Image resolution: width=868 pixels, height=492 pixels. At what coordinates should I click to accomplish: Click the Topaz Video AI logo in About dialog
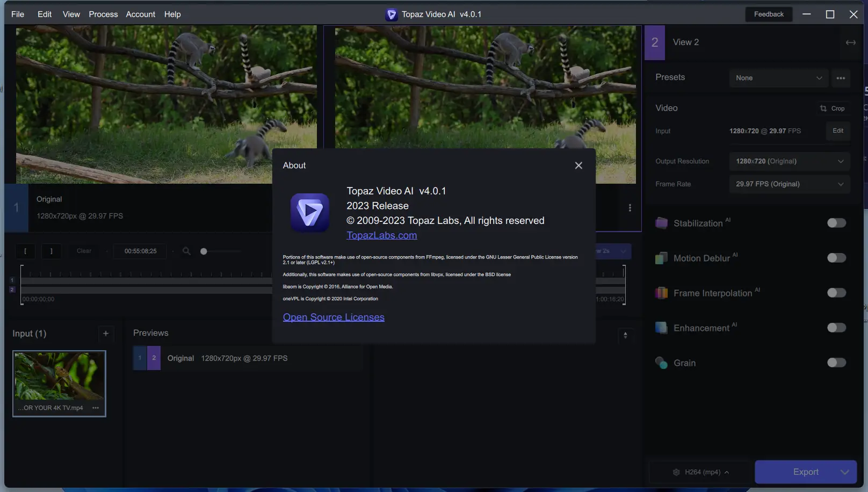click(x=310, y=213)
